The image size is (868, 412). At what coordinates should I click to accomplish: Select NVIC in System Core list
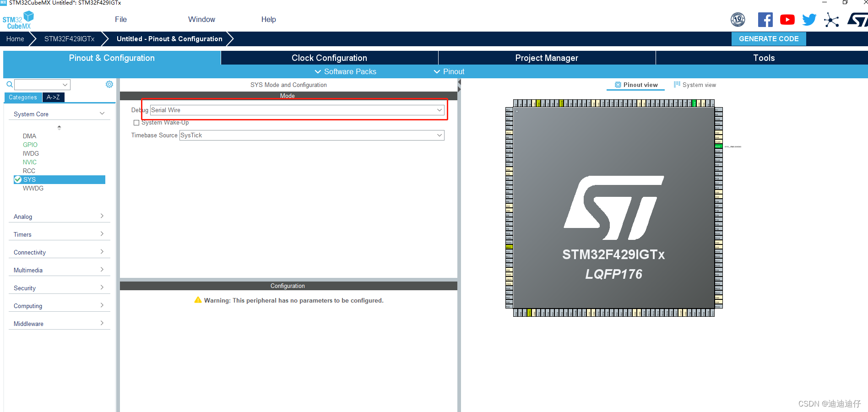[x=30, y=162]
